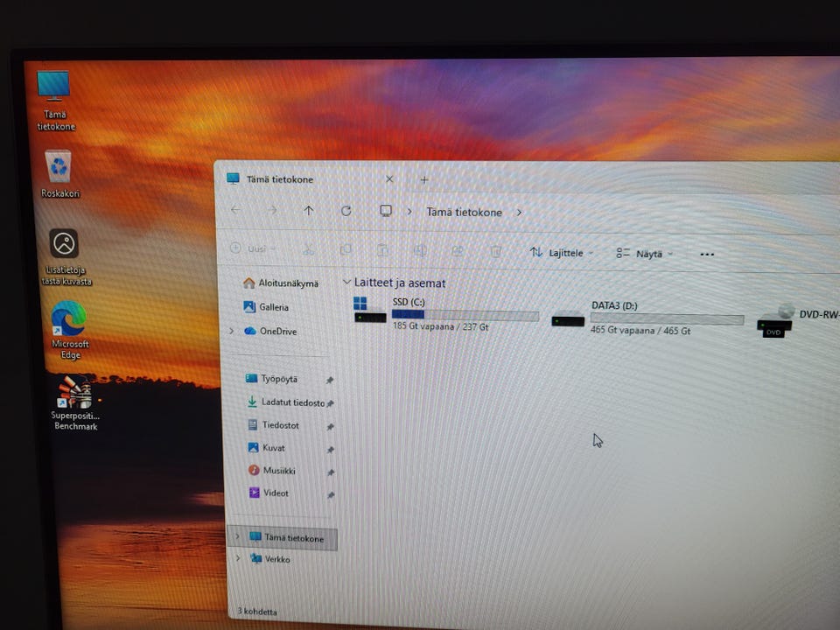840x630 pixels.
Task: Select the SSD (C:) drive
Action: click(x=446, y=314)
